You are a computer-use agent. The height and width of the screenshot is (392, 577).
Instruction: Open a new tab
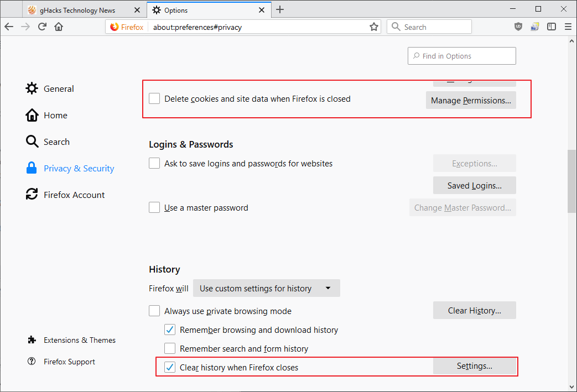(280, 9)
